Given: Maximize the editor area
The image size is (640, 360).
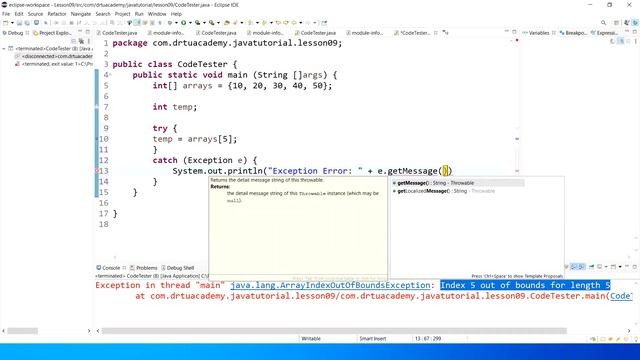Looking at the screenshot, I should point(514,32).
